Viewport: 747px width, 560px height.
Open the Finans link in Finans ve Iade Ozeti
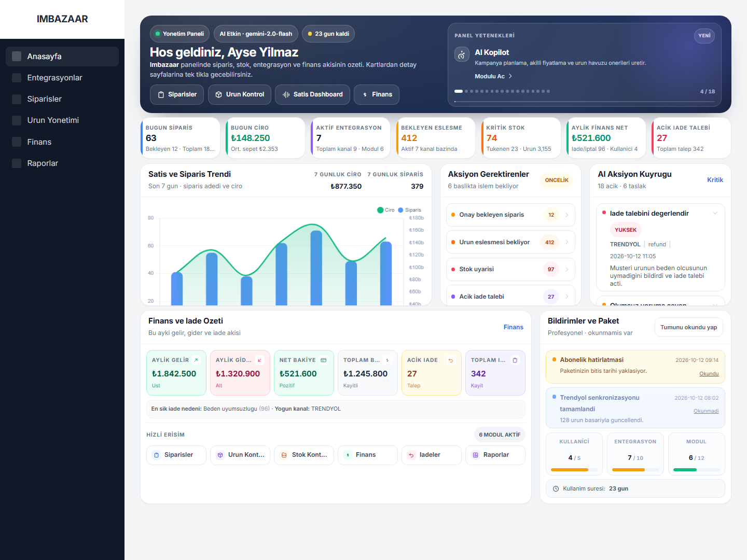coord(514,327)
